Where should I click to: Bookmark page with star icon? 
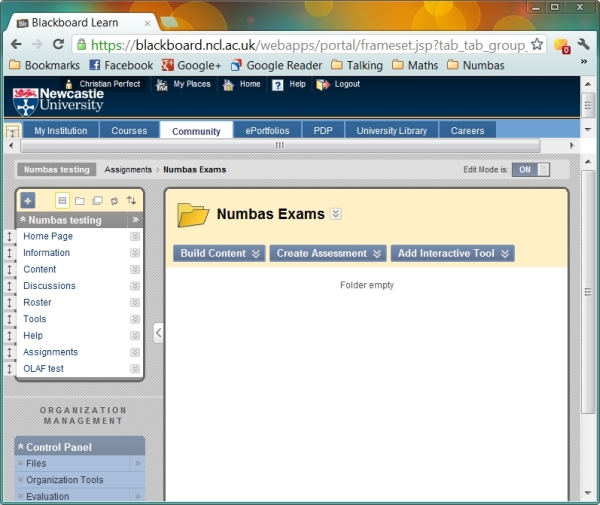click(x=537, y=44)
